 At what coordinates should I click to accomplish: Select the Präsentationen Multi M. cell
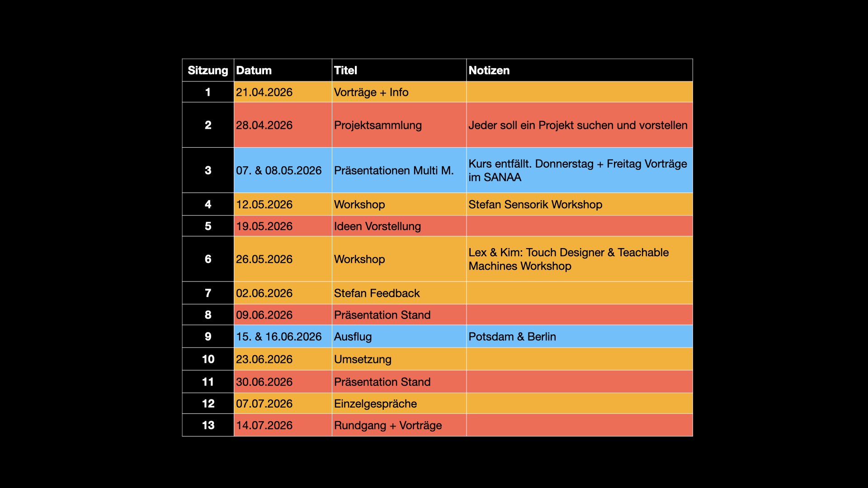coord(399,170)
